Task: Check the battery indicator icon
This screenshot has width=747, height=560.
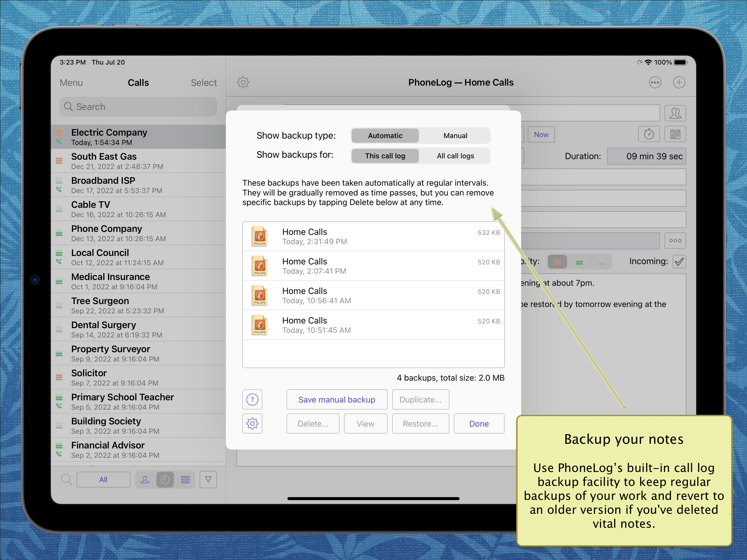Action: [x=681, y=63]
